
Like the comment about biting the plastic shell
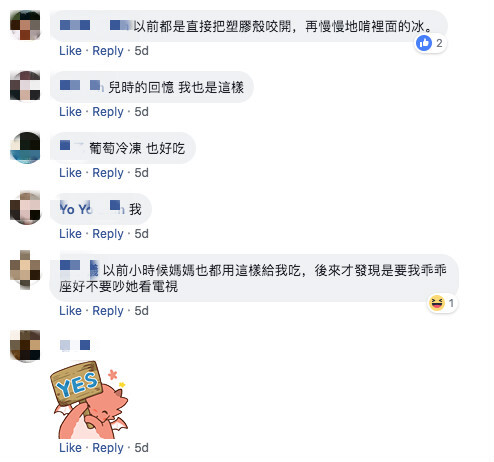click(x=70, y=51)
